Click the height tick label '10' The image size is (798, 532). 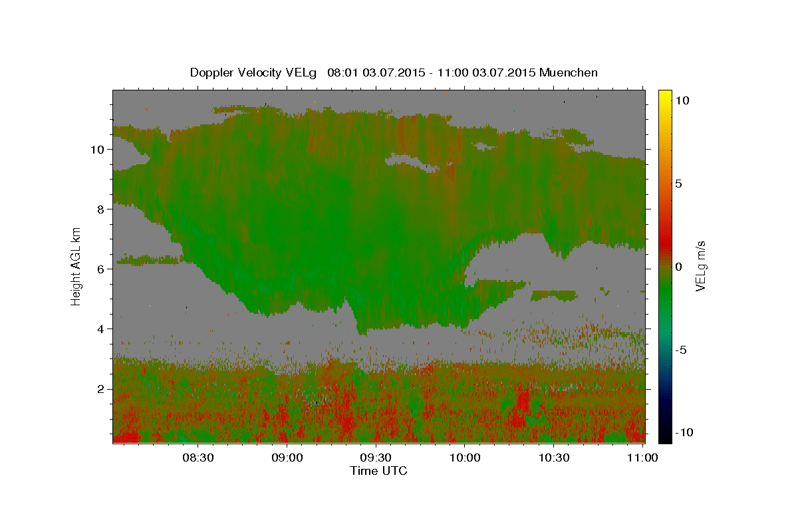click(x=98, y=149)
